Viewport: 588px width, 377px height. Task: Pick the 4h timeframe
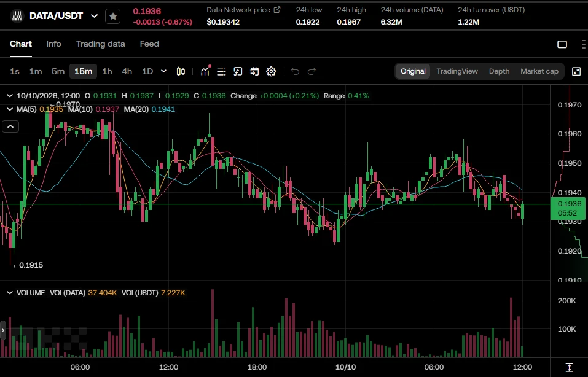click(127, 71)
